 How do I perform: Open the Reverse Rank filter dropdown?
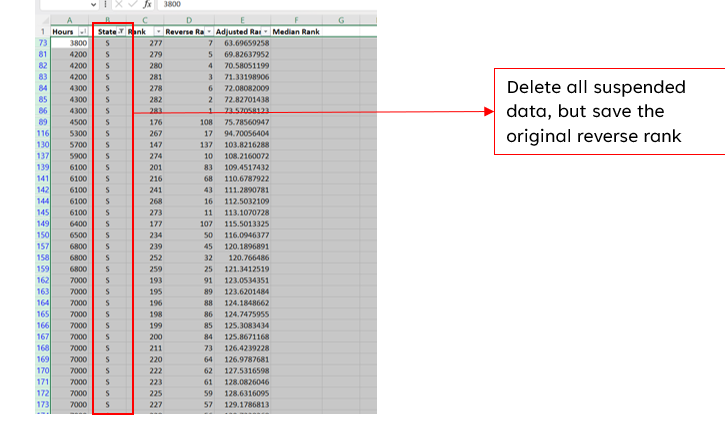[209, 31]
